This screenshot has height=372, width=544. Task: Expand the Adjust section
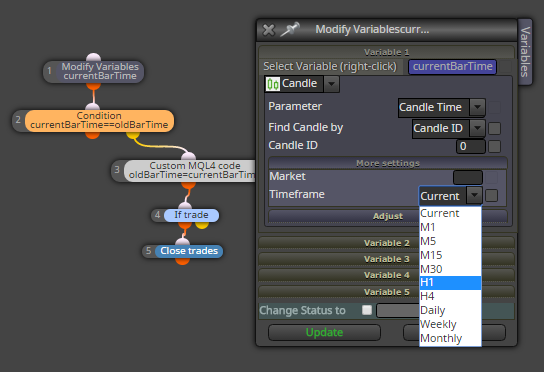coord(388,216)
